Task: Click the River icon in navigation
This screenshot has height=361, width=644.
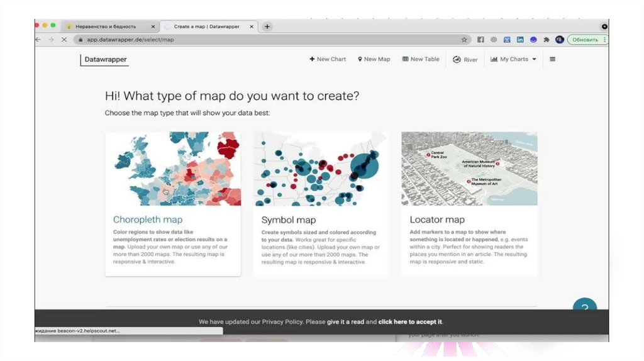Action: pos(457,60)
